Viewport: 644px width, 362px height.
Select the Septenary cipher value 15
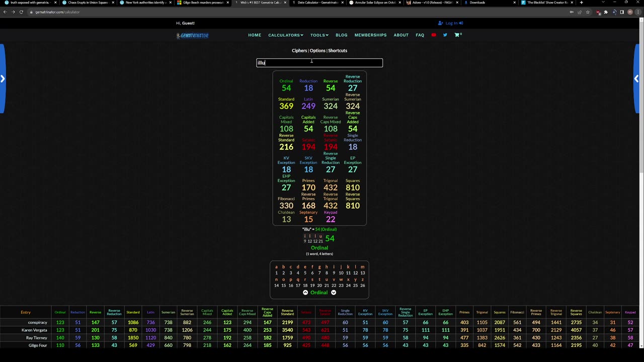tap(308, 219)
